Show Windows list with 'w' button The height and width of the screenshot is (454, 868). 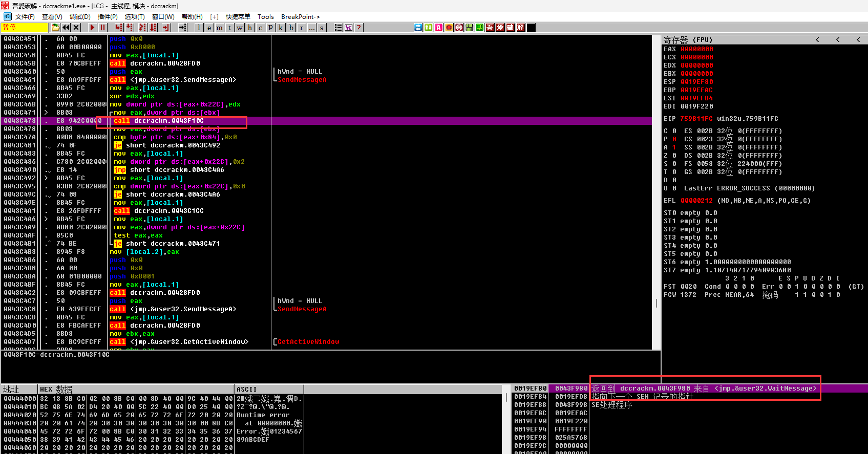(x=240, y=28)
